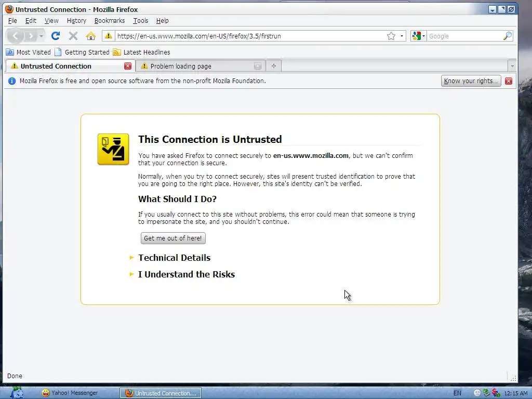Close the Problem loading page tab
Viewport: 532px width, 399px height.
[258, 66]
